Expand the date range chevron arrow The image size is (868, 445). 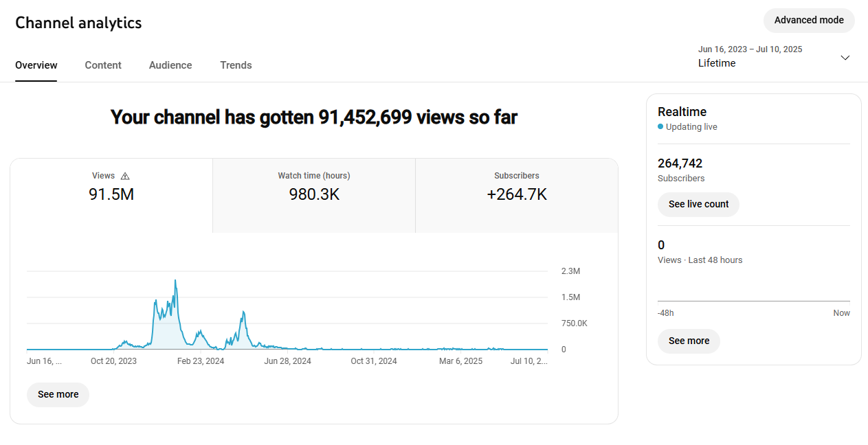point(845,58)
